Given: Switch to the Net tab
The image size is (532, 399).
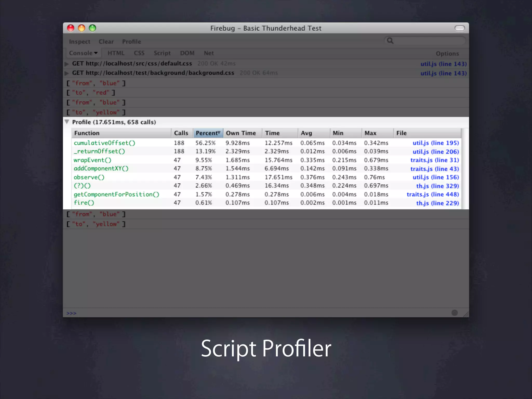Looking at the screenshot, I should (209, 53).
